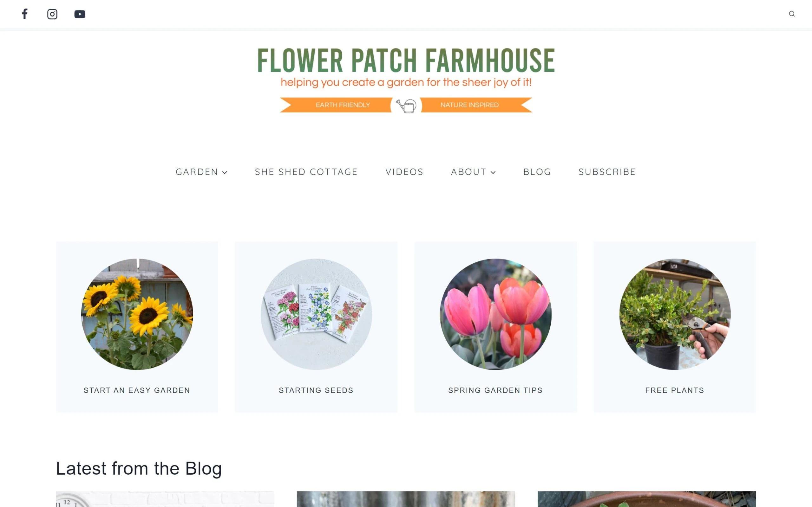The width and height of the screenshot is (812, 507).
Task: Open the Instagram social icon
Action: tap(52, 14)
